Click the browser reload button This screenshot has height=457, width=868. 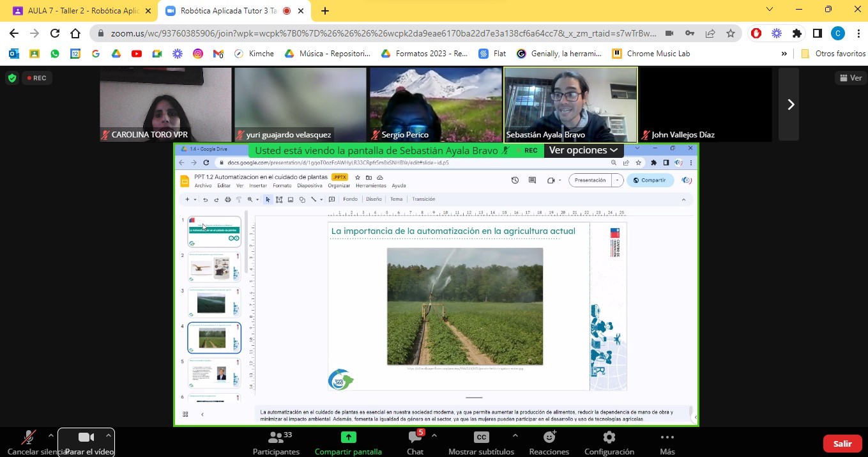click(x=55, y=33)
